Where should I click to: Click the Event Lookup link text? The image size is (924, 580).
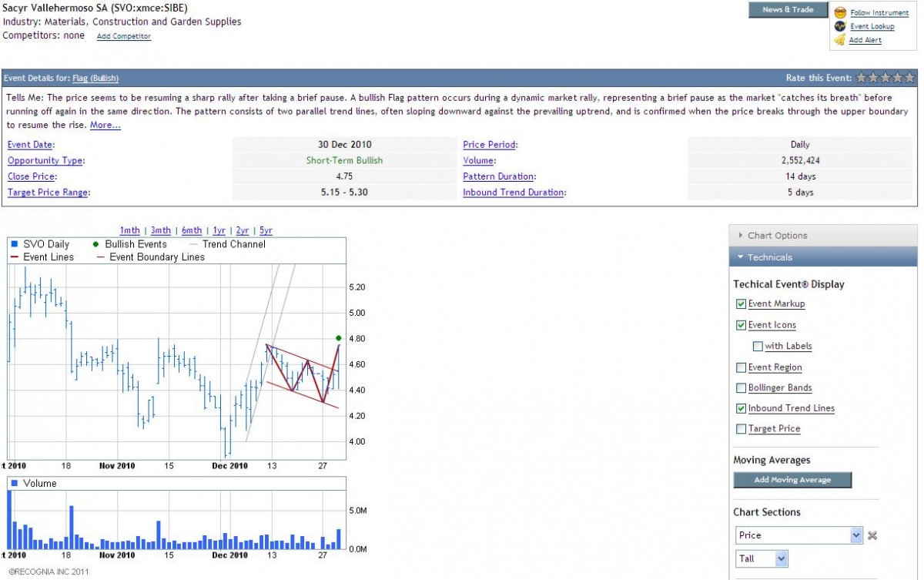(x=872, y=26)
